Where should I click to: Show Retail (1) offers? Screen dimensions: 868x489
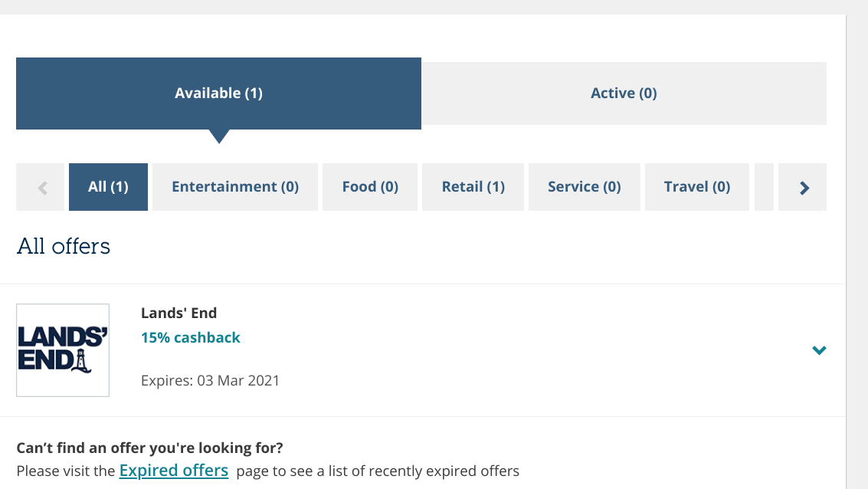pyautogui.click(x=473, y=187)
